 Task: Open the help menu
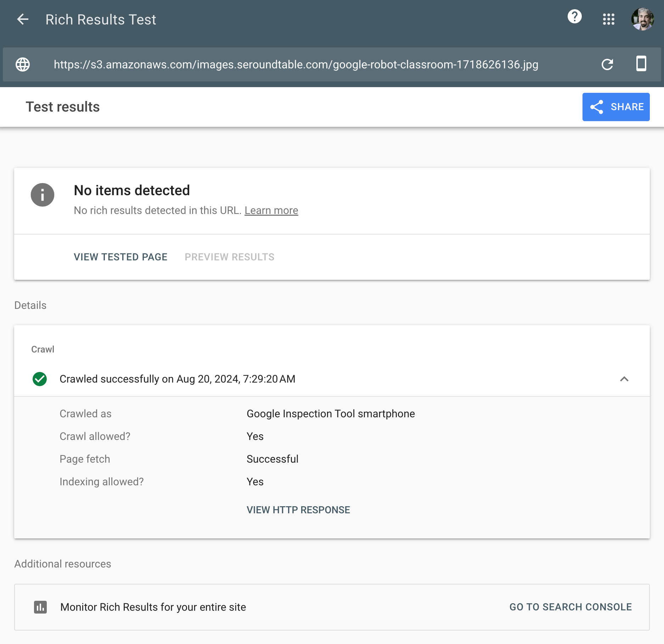pos(574,17)
